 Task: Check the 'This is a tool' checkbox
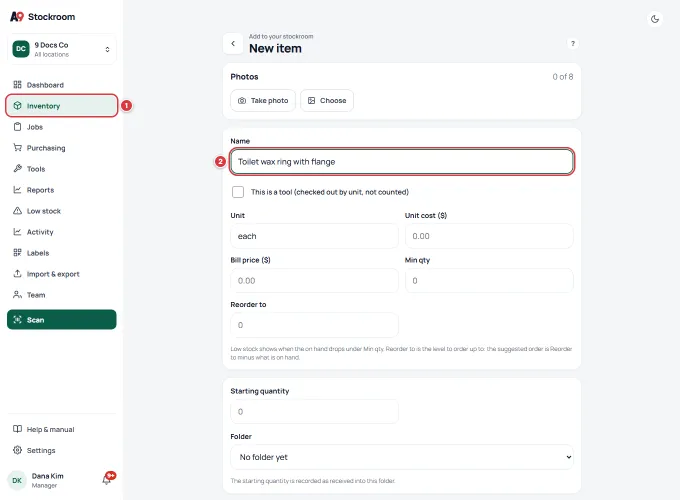click(238, 192)
